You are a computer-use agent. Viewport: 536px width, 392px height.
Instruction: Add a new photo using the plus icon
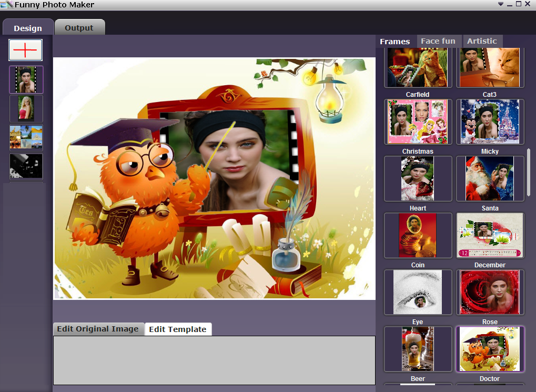point(25,50)
